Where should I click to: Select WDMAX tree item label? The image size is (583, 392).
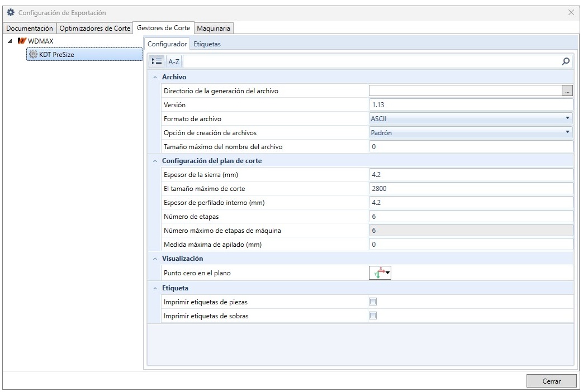click(x=41, y=41)
